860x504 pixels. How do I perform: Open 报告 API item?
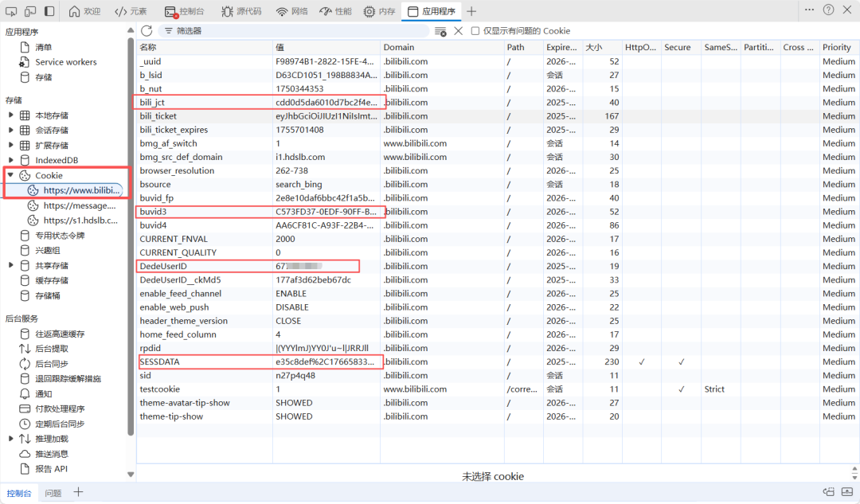52,469
